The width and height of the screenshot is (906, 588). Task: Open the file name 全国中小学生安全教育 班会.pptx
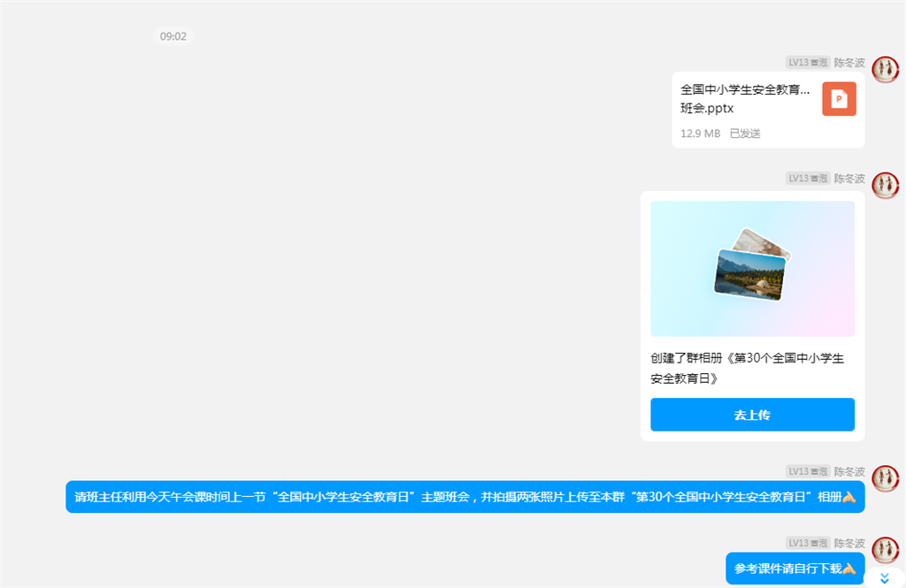tap(745, 99)
